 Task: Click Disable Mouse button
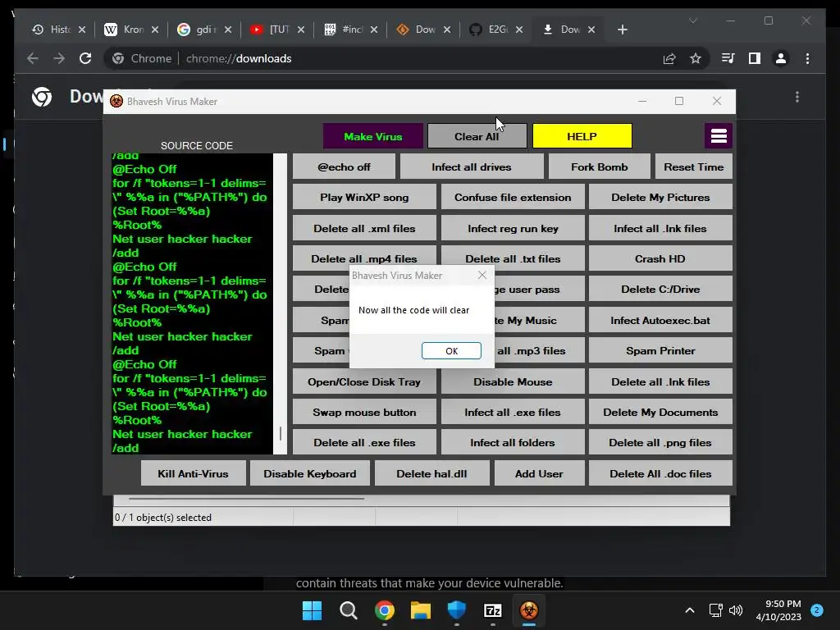coord(513,382)
